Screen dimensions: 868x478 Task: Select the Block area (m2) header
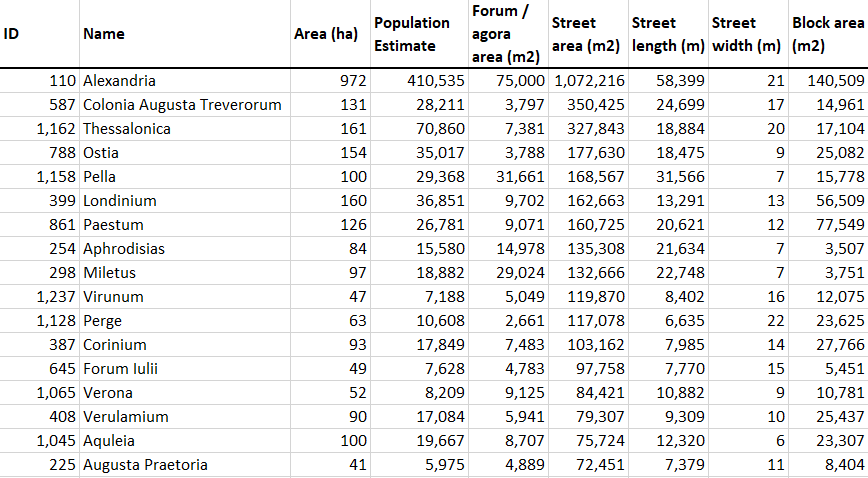tap(828, 34)
